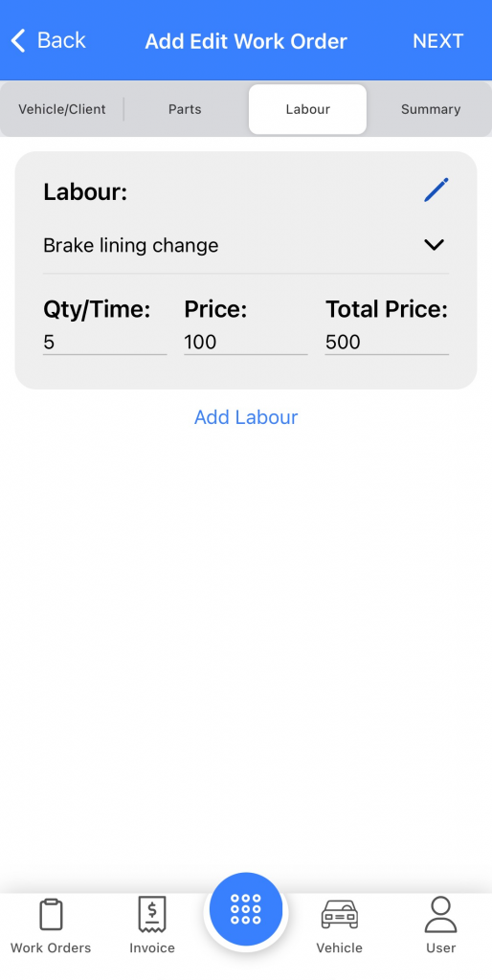This screenshot has width=492, height=980.
Task: Open the Invoice receipt icon
Action: point(152,914)
